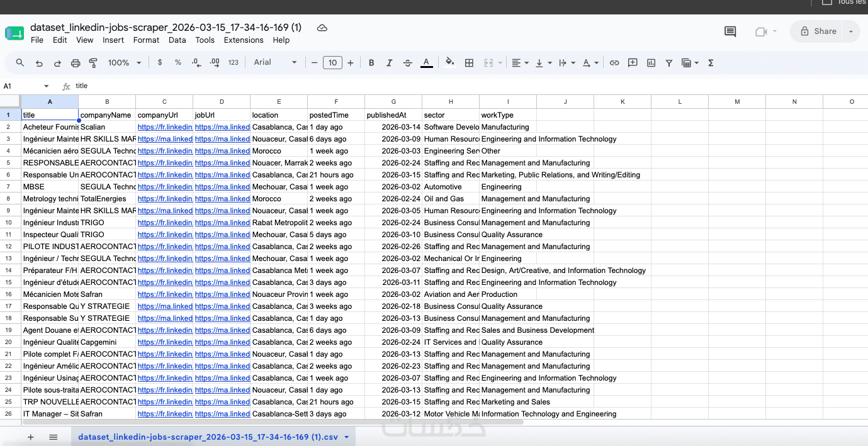Select column F header
This screenshot has width=868, height=446.
[x=336, y=101]
